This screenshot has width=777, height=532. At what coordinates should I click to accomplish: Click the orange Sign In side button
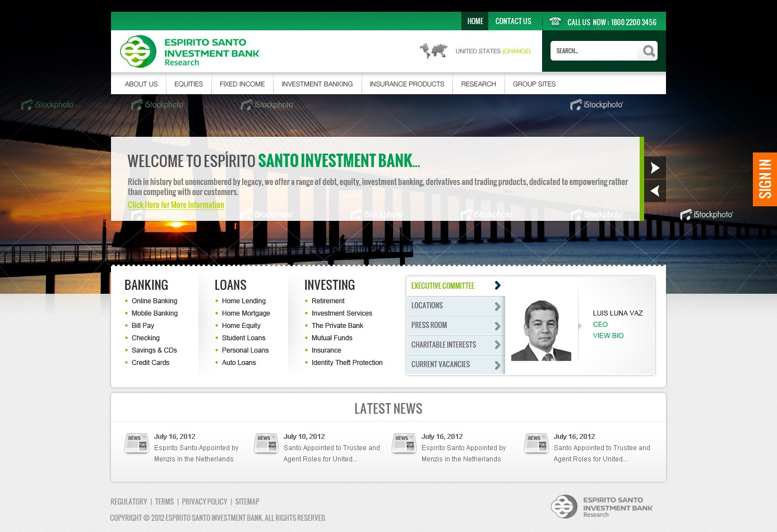765,179
